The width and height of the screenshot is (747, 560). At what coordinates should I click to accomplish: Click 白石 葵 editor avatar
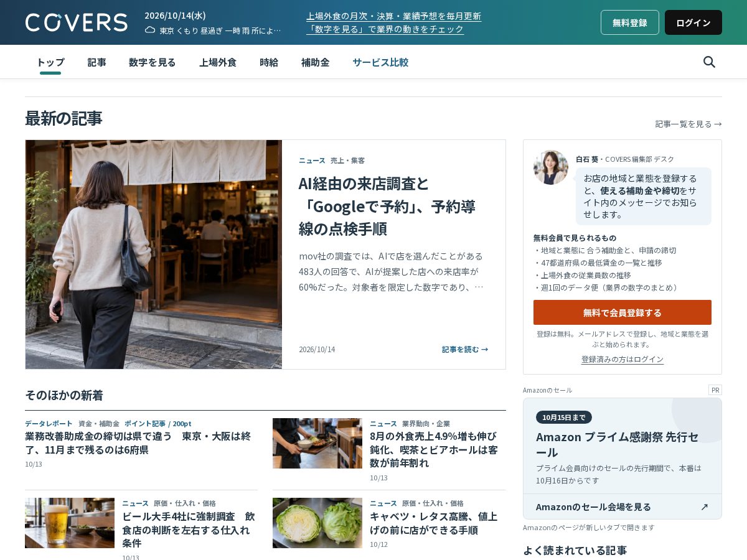pos(551,167)
